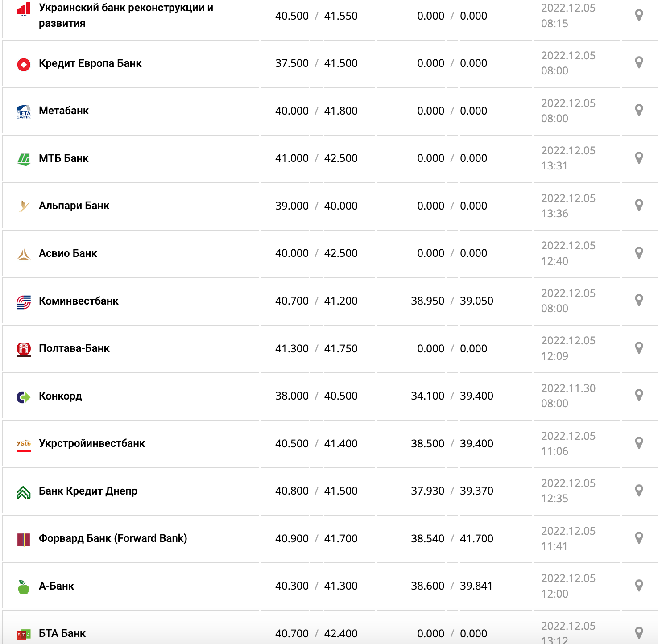Click the Альпари Банк map marker icon
This screenshot has height=644, width=658.
click(639, 205)
